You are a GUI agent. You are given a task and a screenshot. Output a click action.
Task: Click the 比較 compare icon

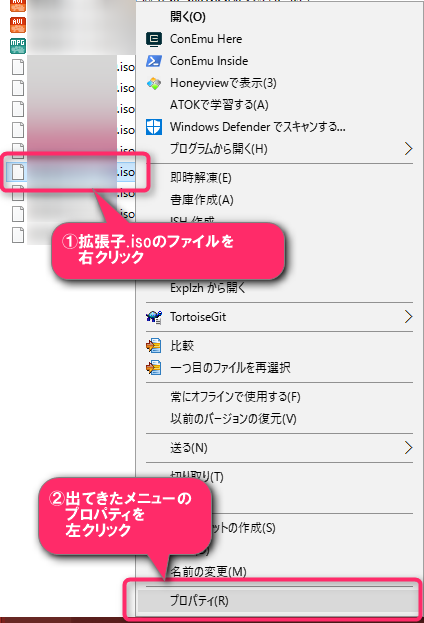[154, 346]
